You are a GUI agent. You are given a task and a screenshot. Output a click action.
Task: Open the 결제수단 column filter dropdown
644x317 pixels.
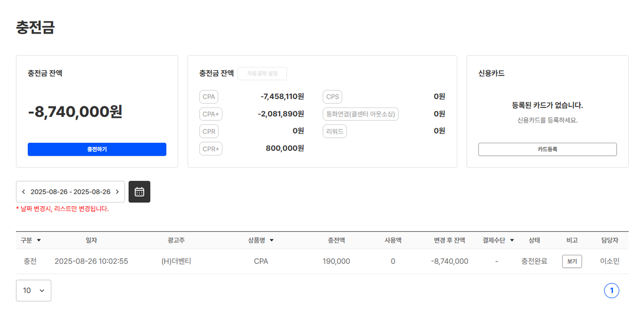pyautogui.click(x=512, y=240)
